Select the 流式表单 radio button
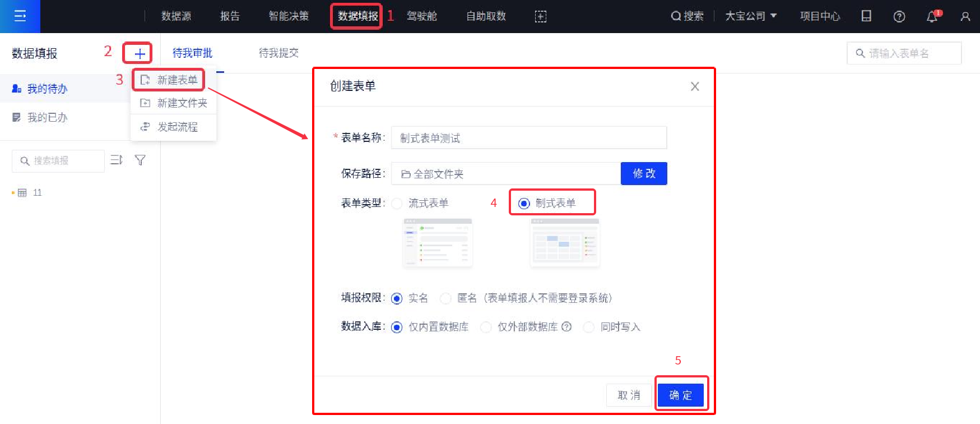The image size is (980, 424). (x=397, y=204)
